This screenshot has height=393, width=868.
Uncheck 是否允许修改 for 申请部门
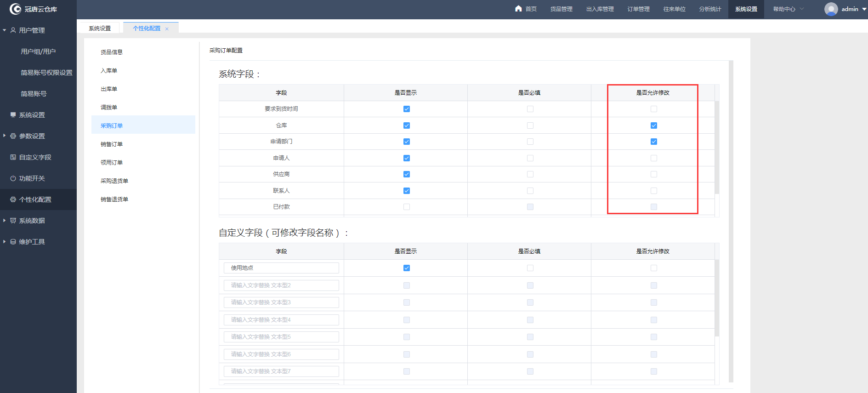point(654,142)
